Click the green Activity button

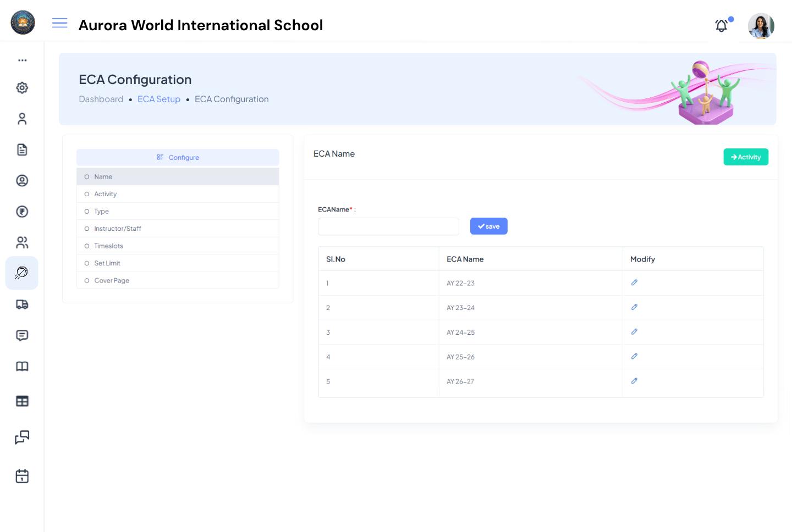(x=746, y=157)
